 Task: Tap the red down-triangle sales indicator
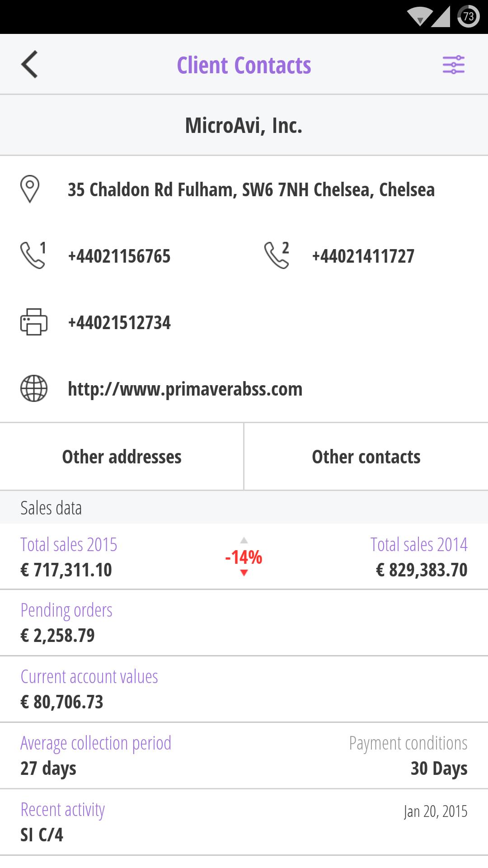click(x=244, y=573)
